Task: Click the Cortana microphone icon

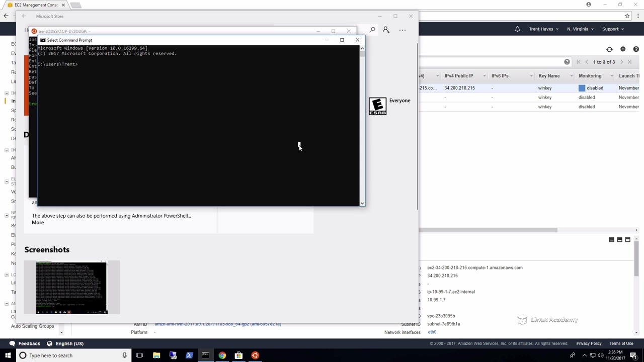Action: pyautogui.click(x=124, y=355)
